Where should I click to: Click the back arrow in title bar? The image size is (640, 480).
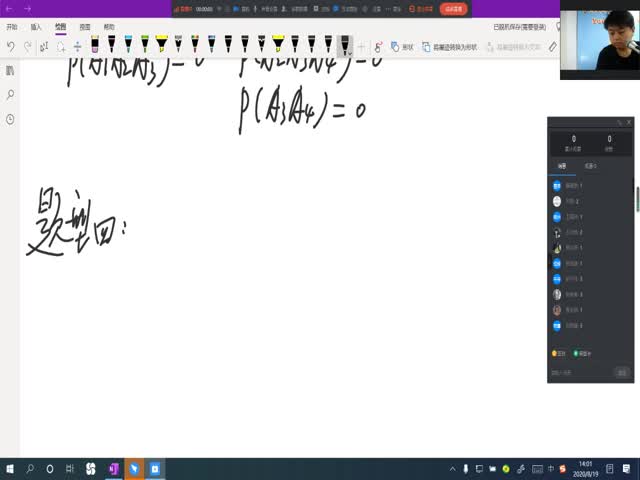coord(9,9)
